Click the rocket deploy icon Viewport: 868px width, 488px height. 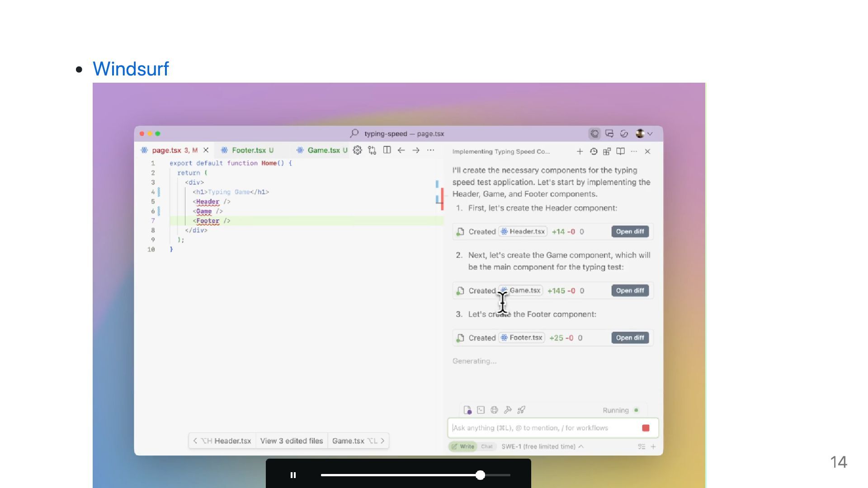521,410
